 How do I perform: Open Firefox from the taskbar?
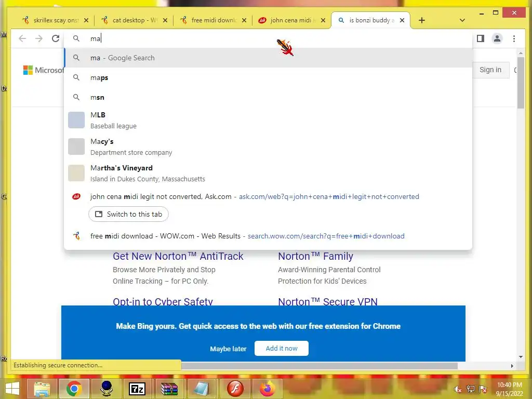coord(268,389)
